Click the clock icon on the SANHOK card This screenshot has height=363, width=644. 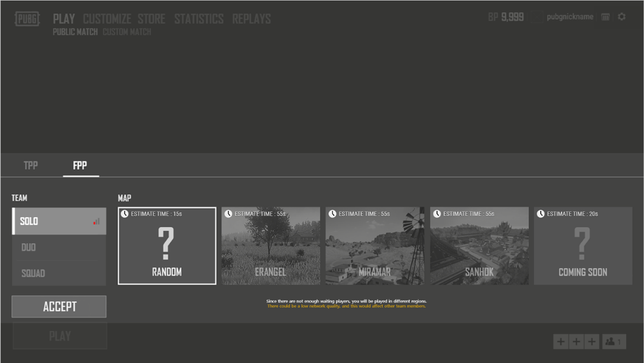tap(437, 214)
